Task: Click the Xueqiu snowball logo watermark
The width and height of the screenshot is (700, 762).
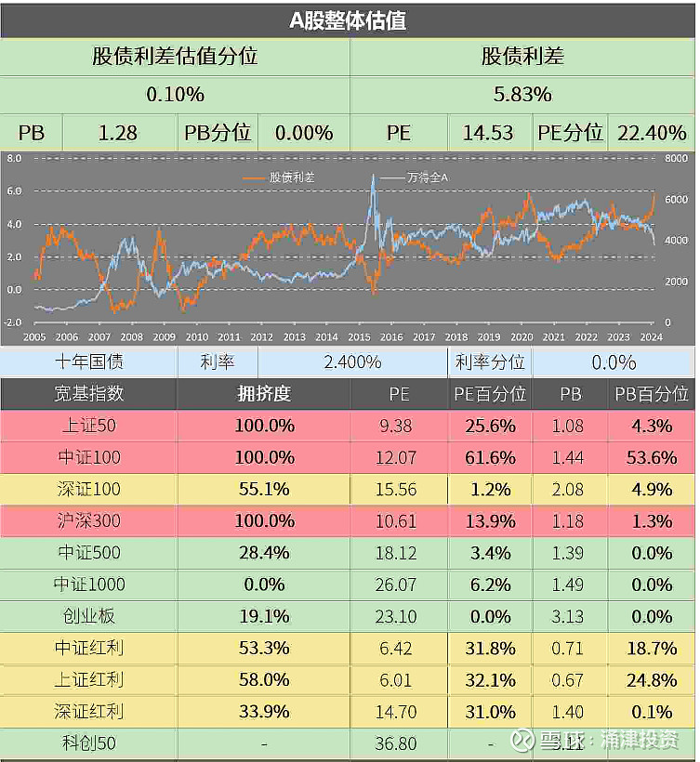Action: click(522, 740)
